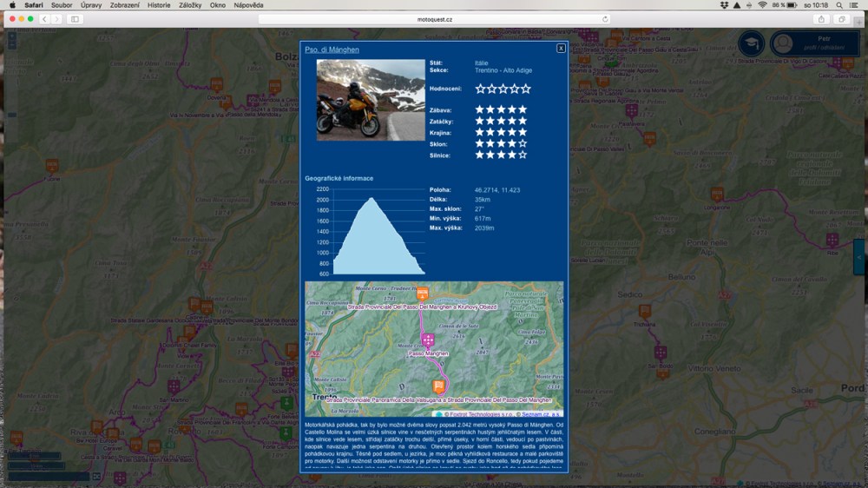The height and width of the screenshot is (488, 868).
Task: Reload the page with refresh icon
Action: click(x=605, y=19)
